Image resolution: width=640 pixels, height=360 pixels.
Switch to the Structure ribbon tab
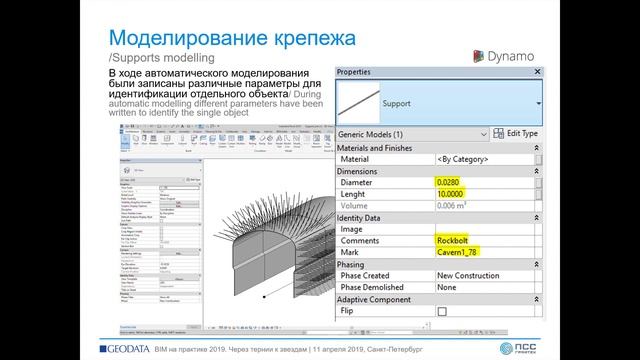pyautogui.click(x=148, y=131)
